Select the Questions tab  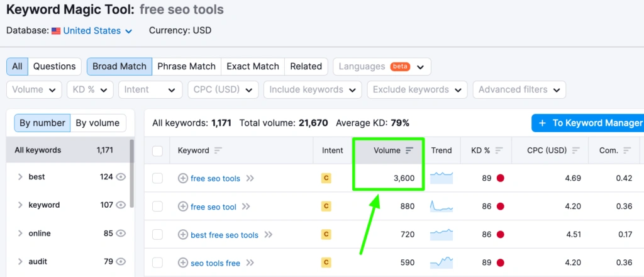coord(54,66)
